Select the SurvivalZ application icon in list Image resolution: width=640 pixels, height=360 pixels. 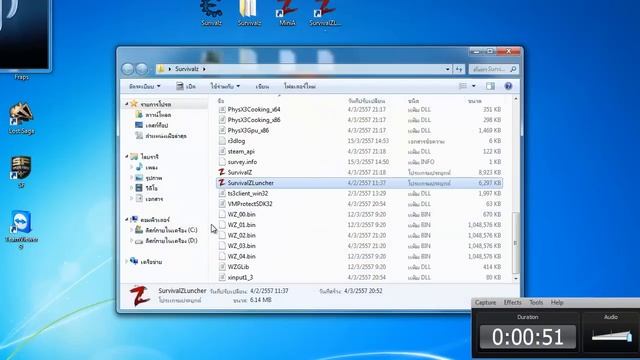click(222, 172)
